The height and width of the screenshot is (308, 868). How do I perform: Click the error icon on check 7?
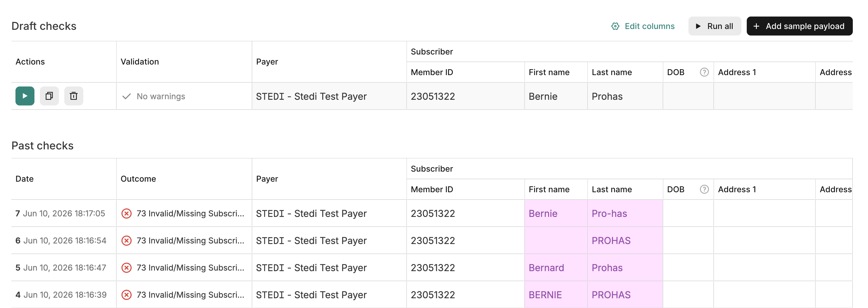(x=126, y=214)
